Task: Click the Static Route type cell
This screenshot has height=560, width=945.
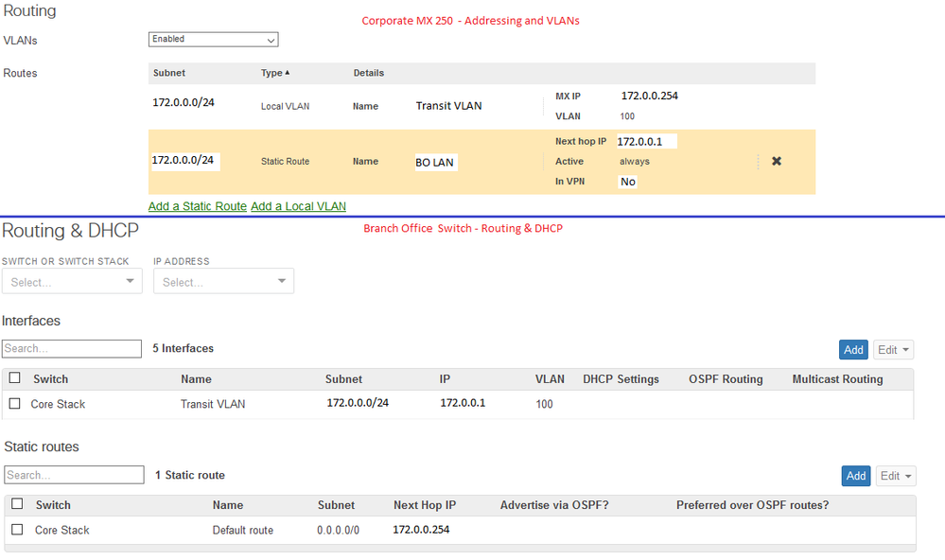Action: [285, 162]
